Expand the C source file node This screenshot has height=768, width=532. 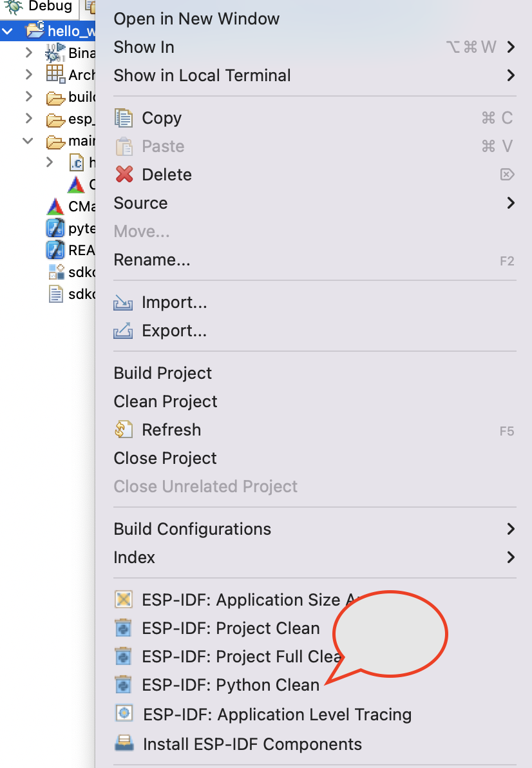coord(50,162)
